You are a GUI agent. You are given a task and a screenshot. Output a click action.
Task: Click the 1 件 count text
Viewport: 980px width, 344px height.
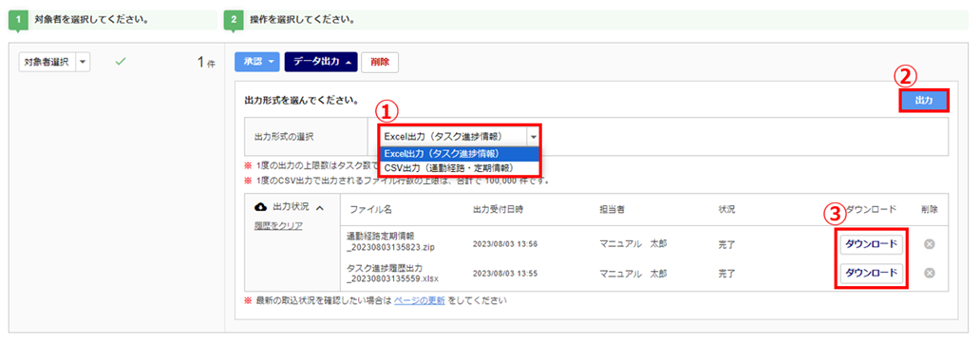click(x=206, y=63)
